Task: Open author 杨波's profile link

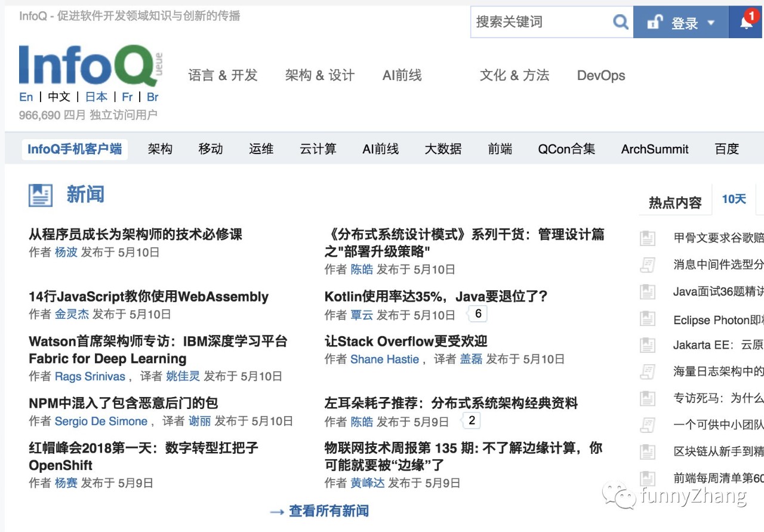Action: (x=66, y=252)
